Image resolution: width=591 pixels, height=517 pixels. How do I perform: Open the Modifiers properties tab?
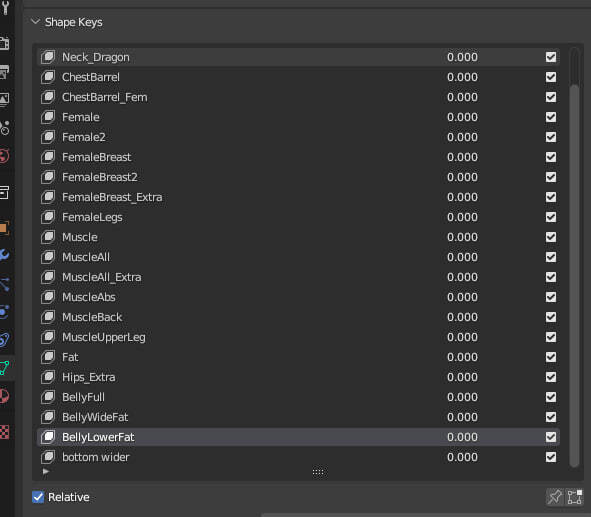[5, 255]
